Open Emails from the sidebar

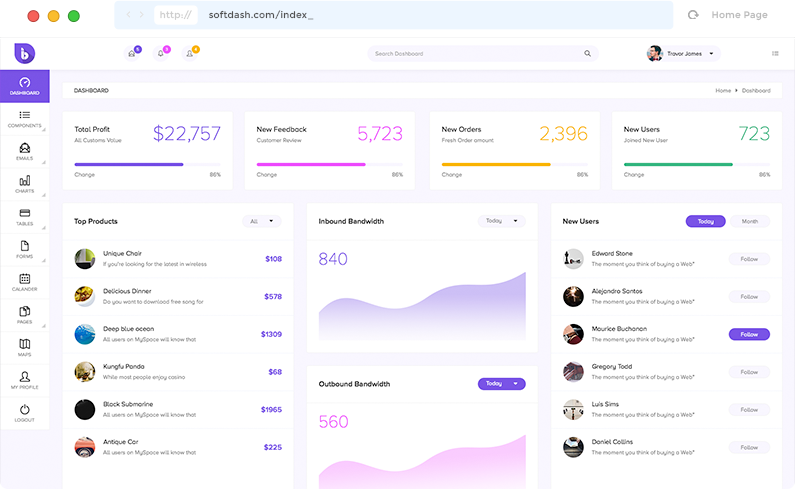tap(25, 151)
